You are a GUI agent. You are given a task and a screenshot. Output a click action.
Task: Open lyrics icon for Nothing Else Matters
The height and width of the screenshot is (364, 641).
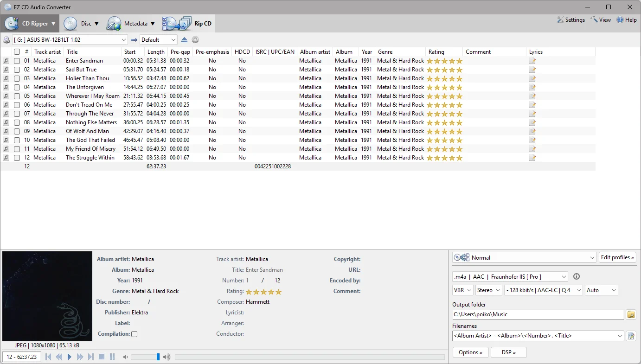[x=532, y=122]
